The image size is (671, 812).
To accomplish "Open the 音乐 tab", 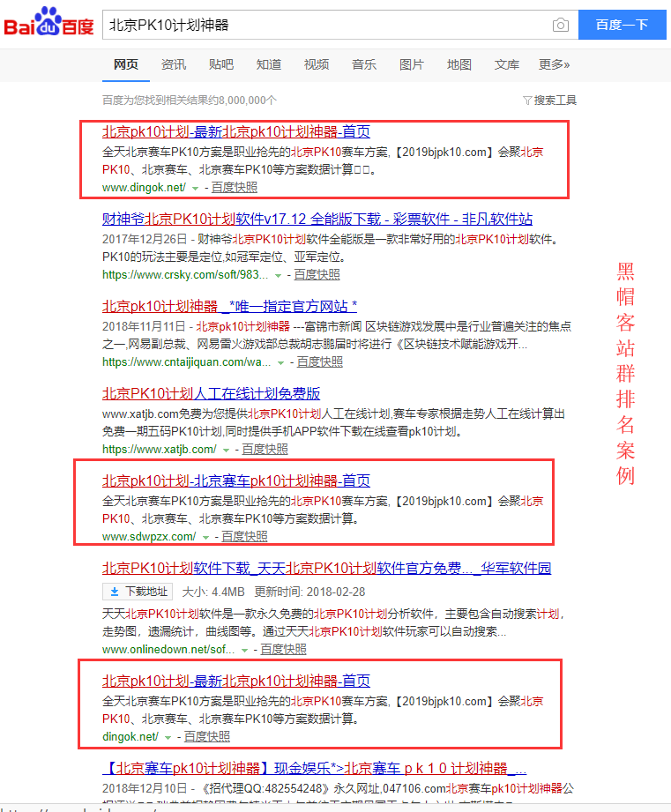I will 364,64.
